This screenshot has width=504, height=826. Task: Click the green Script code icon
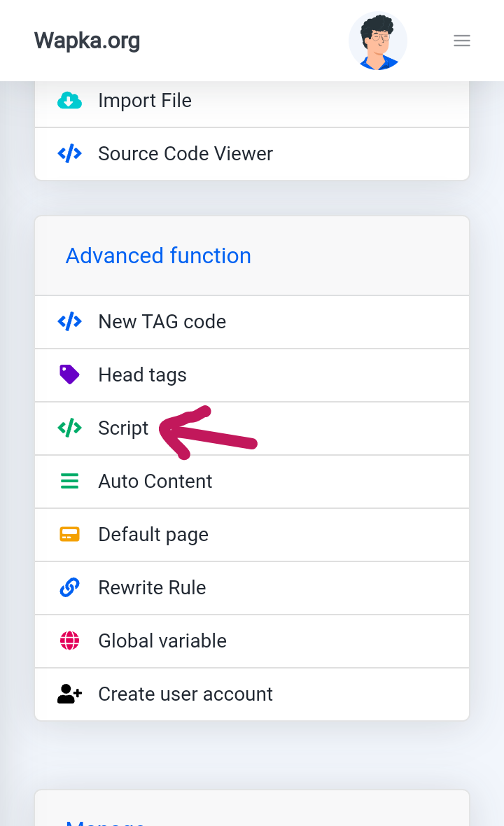pos(69,428)
